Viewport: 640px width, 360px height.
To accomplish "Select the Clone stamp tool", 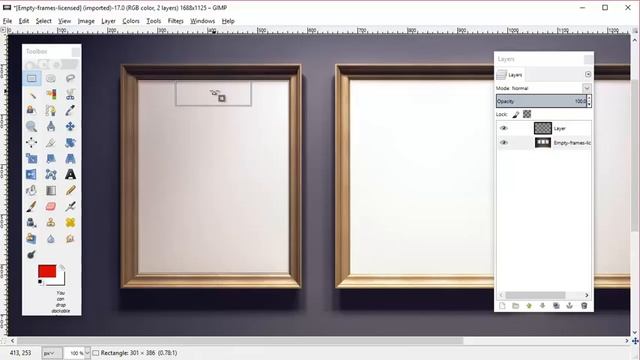I will point(51,222).
